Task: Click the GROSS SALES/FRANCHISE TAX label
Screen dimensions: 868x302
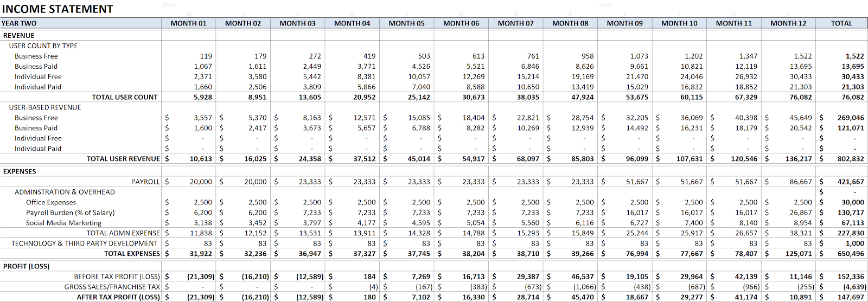Action: (x=112, y=287)
